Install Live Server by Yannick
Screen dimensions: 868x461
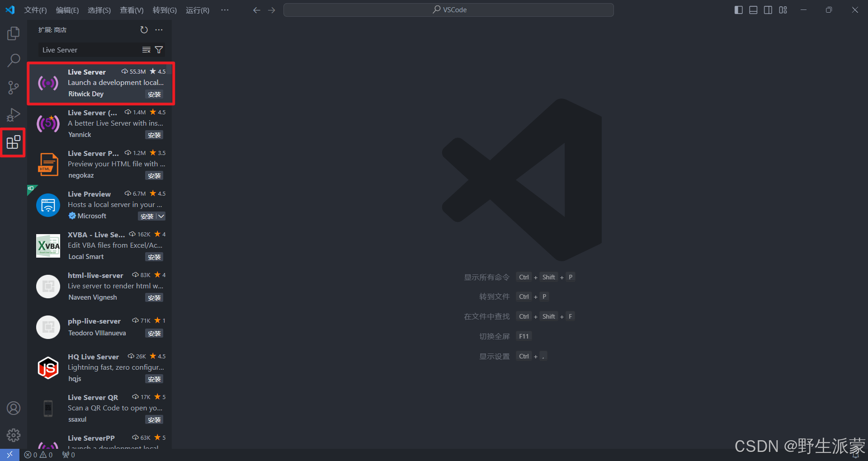click(154, 135)
